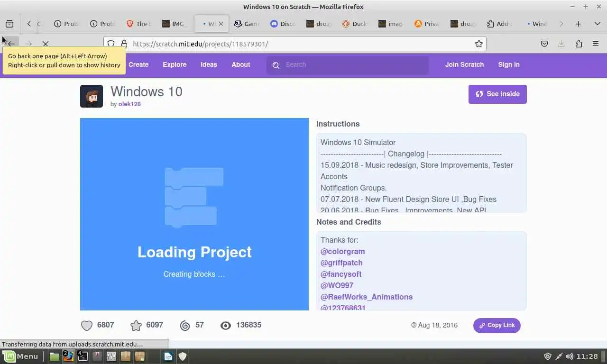Screen dimensions: 607x364
Task: Click the Loading Project player area
Action: tap(194, 214)
